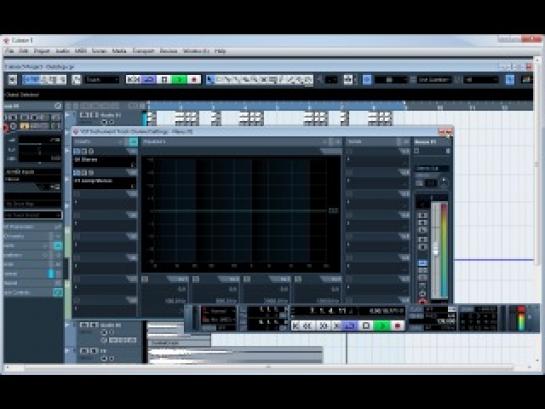Open the quantize value dropdown
Image resolution: width=545 pixels, height=409 pixels.
480,80
